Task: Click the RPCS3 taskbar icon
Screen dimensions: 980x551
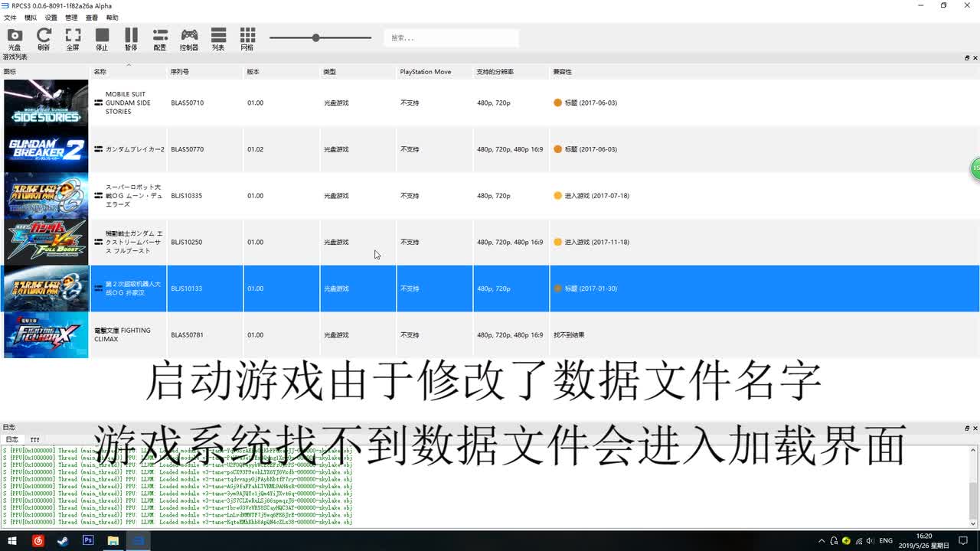Action: (x=139, y=540)
